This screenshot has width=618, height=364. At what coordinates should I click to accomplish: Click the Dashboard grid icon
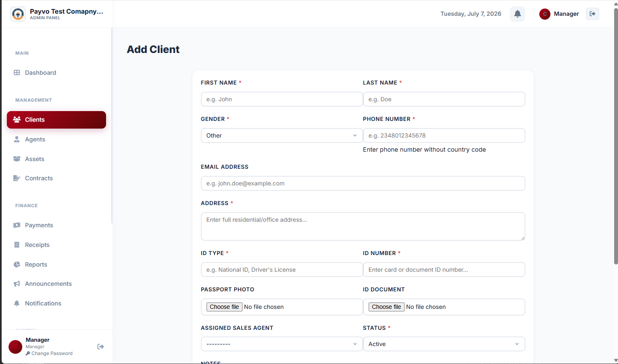pos(17,73)
